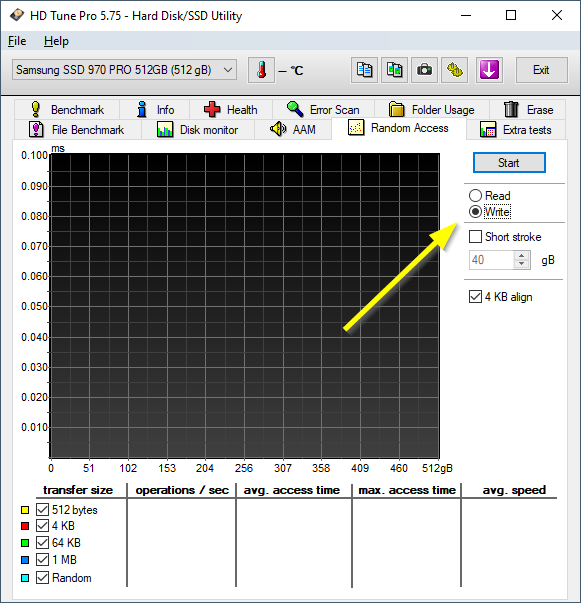The height and width of the screenshot is (603, 581).
Task: Click the 'max. access time' column header
Action: (x=407, y=490)
